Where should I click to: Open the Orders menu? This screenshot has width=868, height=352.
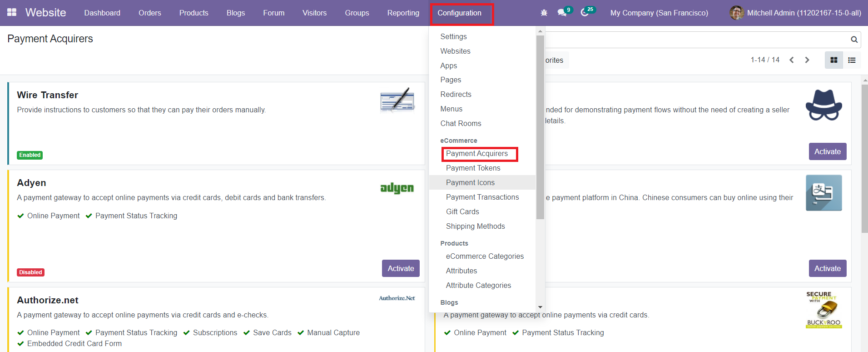[x=150, y=13]
